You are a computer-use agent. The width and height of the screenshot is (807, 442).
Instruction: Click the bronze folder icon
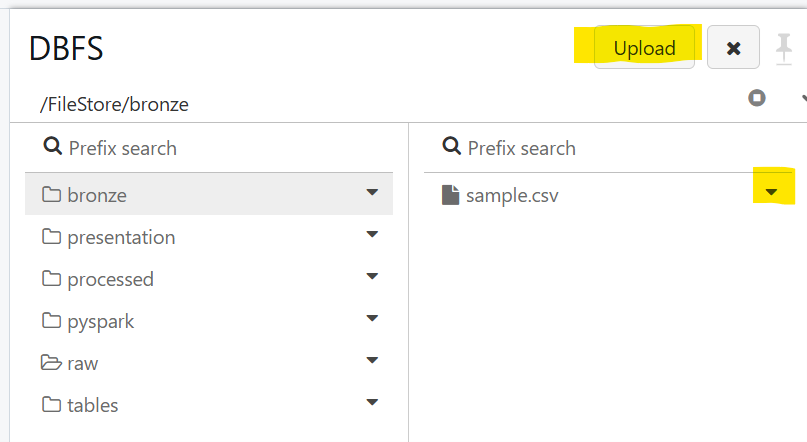pyautogui.click(x=51, y=195)
